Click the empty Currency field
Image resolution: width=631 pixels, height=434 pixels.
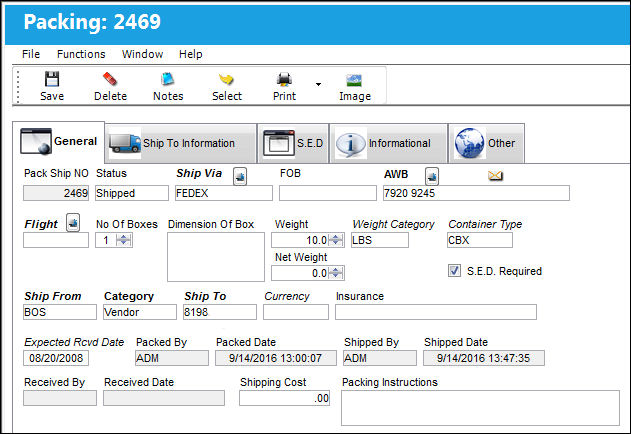click(296, 312)
